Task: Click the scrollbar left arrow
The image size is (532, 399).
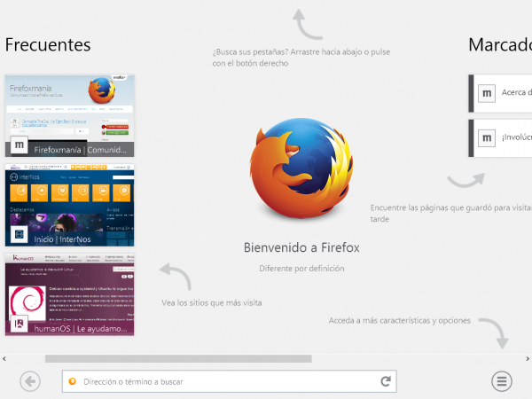Action: coord(4,358)
